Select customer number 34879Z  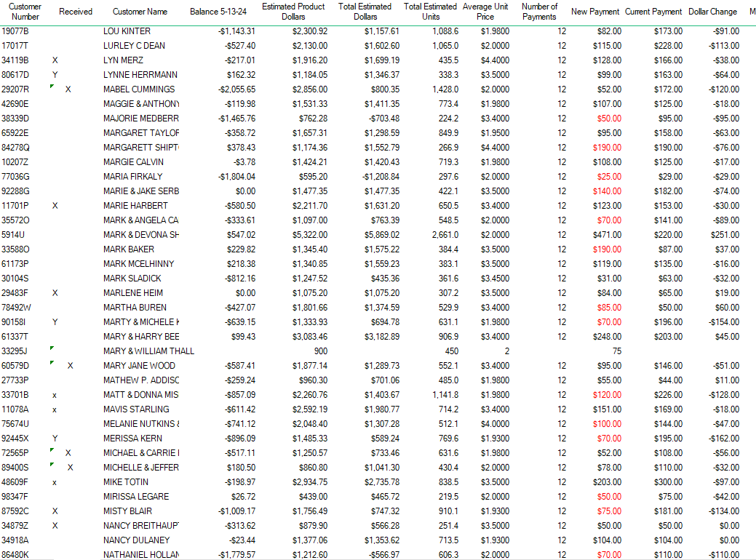click(x=15, y=526)
